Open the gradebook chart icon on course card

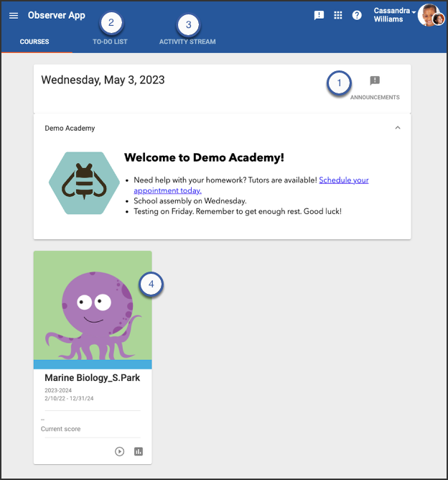139,451
